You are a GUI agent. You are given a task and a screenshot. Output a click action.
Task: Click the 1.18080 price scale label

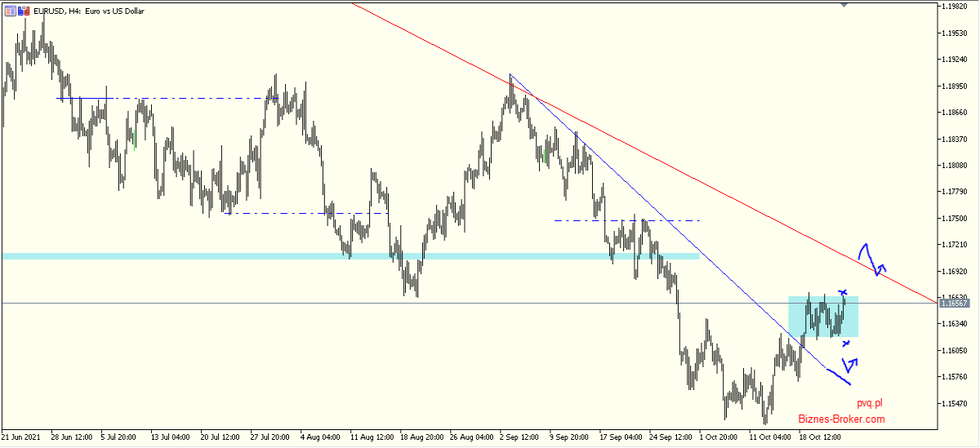[x=955, y=165]
